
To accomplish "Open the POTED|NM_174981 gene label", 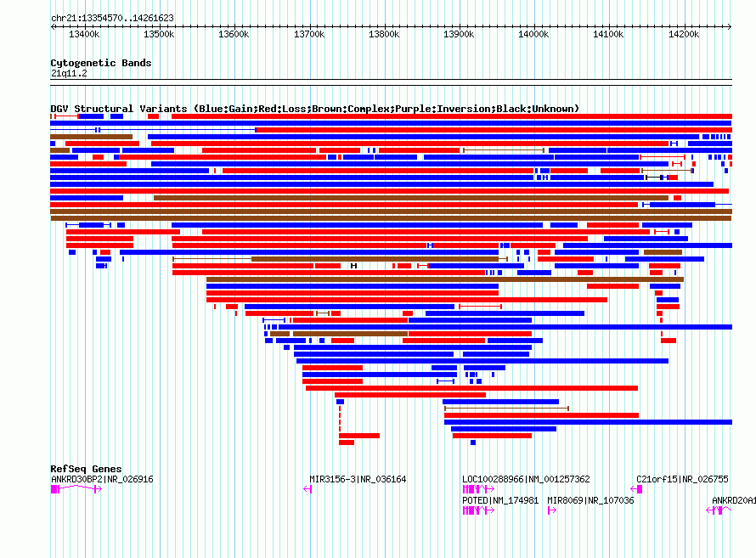I will click(500, 500).
